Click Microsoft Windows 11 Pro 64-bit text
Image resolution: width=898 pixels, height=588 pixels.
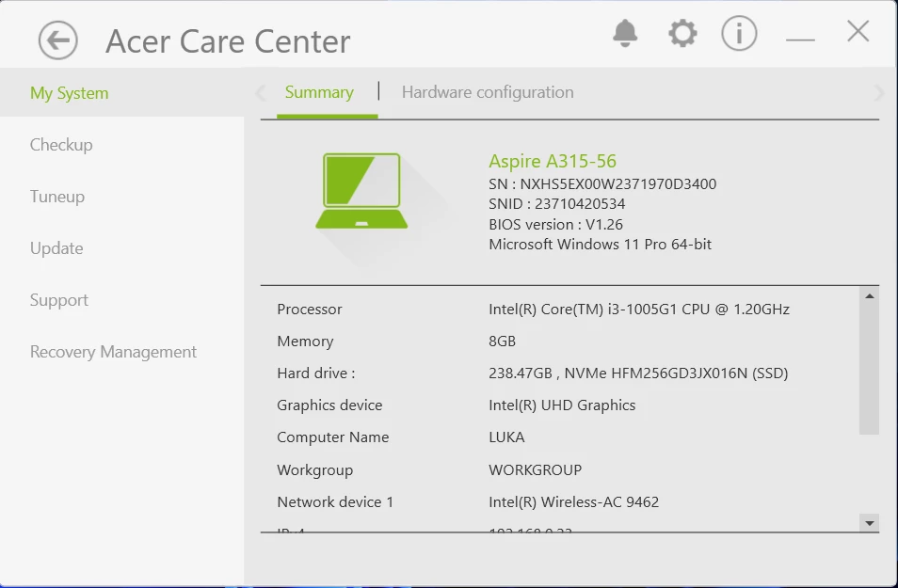pos(601,245)
